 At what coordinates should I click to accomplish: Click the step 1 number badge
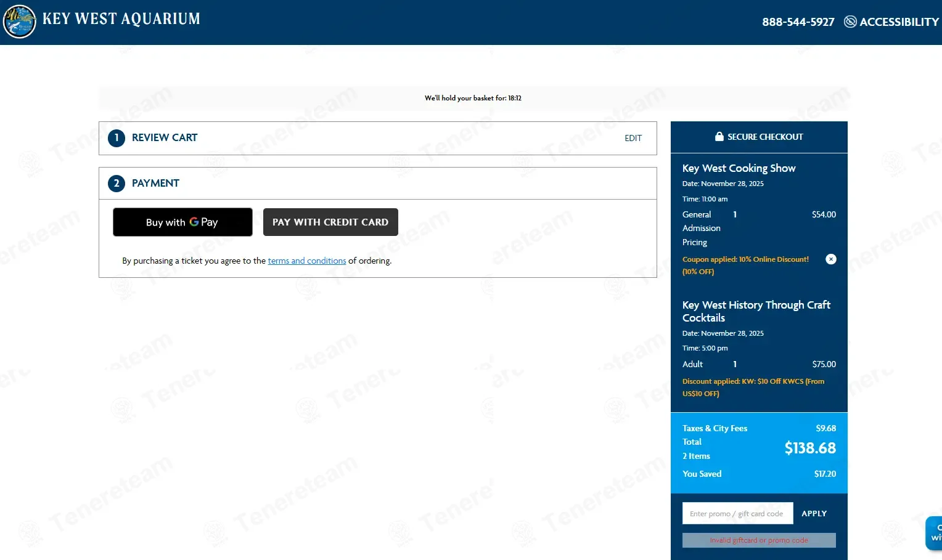pyautogui.click(x=117, y=138)
